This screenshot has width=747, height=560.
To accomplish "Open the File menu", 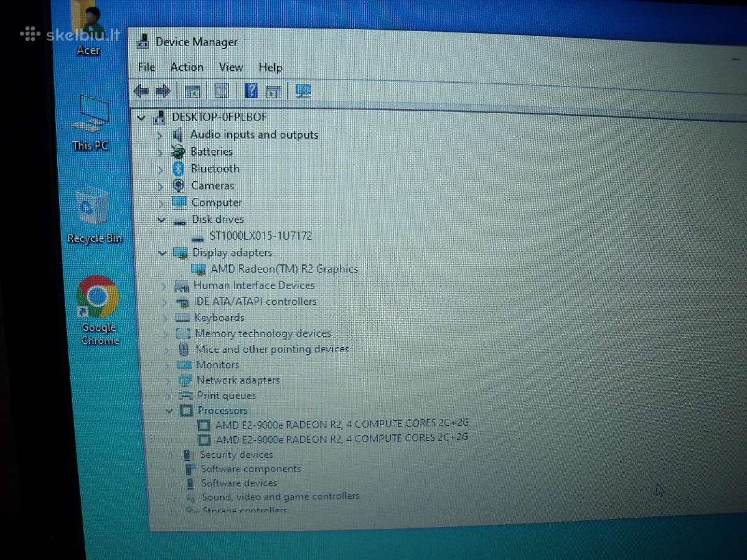I will point(146,67).
